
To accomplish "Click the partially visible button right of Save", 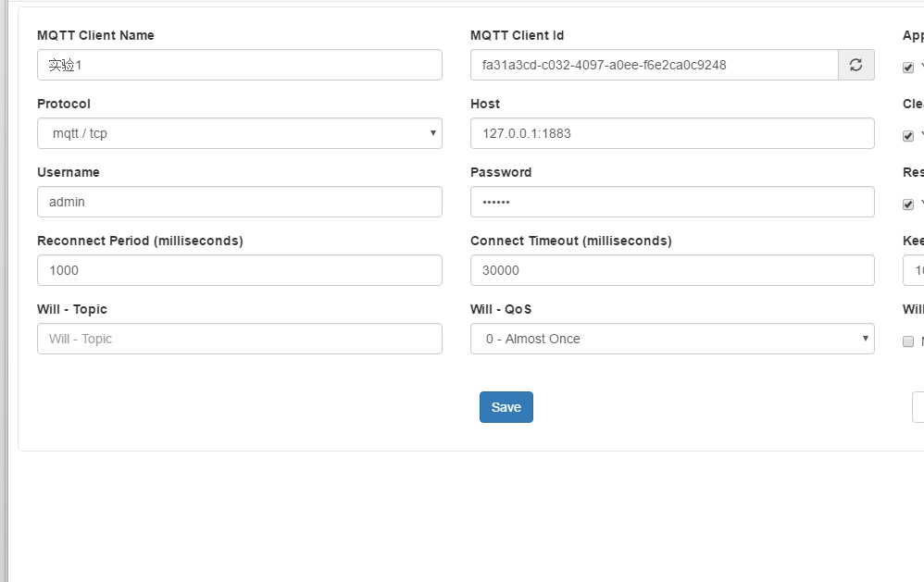I will tap(918, 407).
